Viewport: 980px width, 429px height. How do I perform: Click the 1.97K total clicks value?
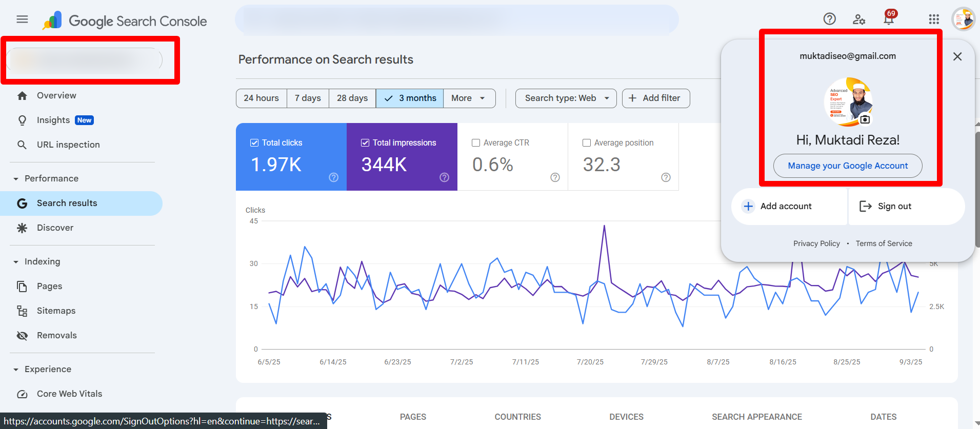click(276, 165)
